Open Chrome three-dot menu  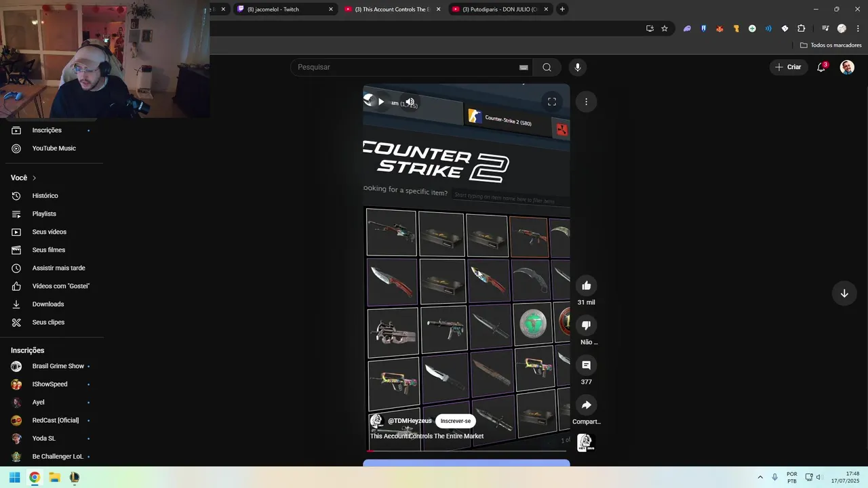[x=858, y=28]
